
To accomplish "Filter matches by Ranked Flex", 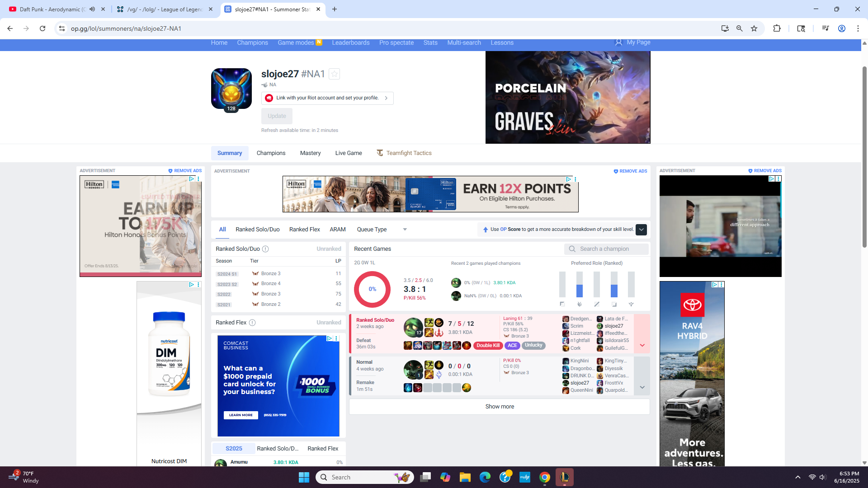I will [x=305, y=230].
